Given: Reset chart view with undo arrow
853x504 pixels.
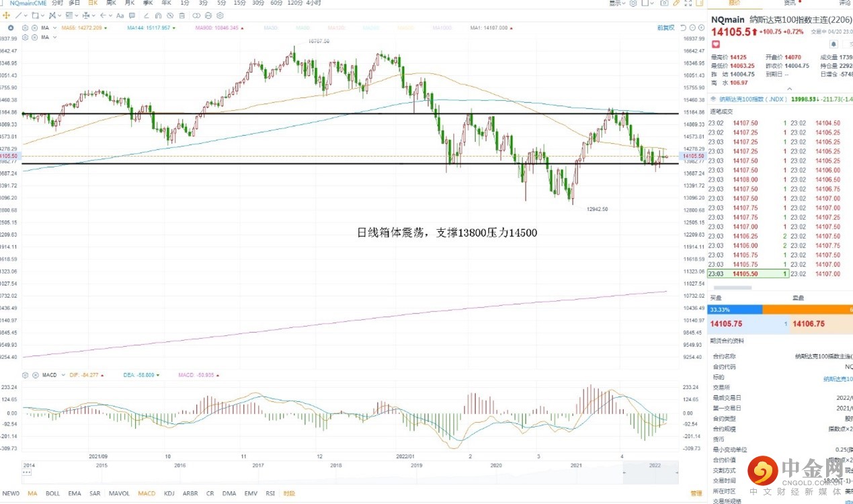Looking at the screenshot, I should tap(683, 28).
